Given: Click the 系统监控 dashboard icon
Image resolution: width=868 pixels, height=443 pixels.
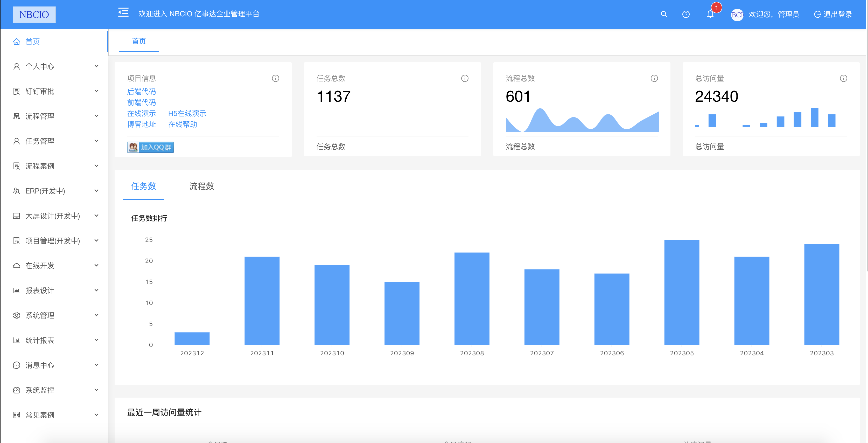Looking at the screenshot, I should point(17,390).
